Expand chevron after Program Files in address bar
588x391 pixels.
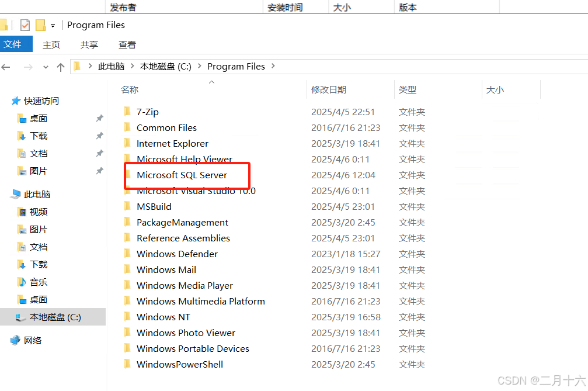click(273, 66)
